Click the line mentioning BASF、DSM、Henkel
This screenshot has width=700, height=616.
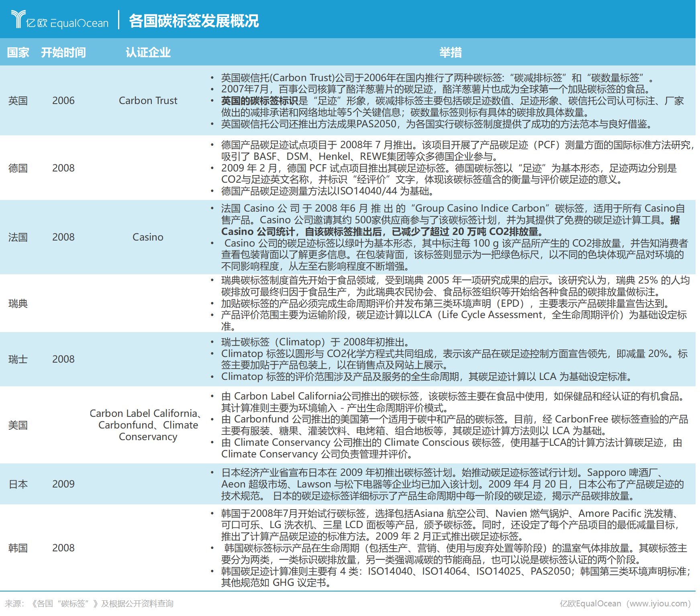point(360,156)
